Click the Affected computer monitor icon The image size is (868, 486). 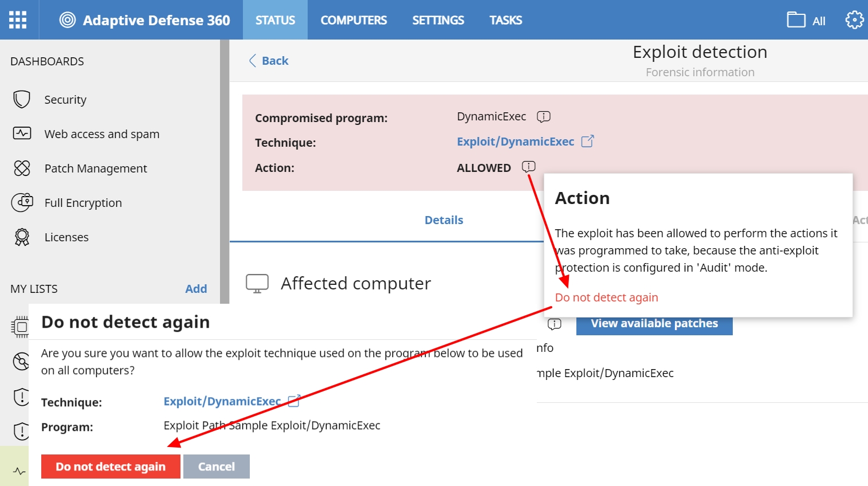[x=257, y=283]
